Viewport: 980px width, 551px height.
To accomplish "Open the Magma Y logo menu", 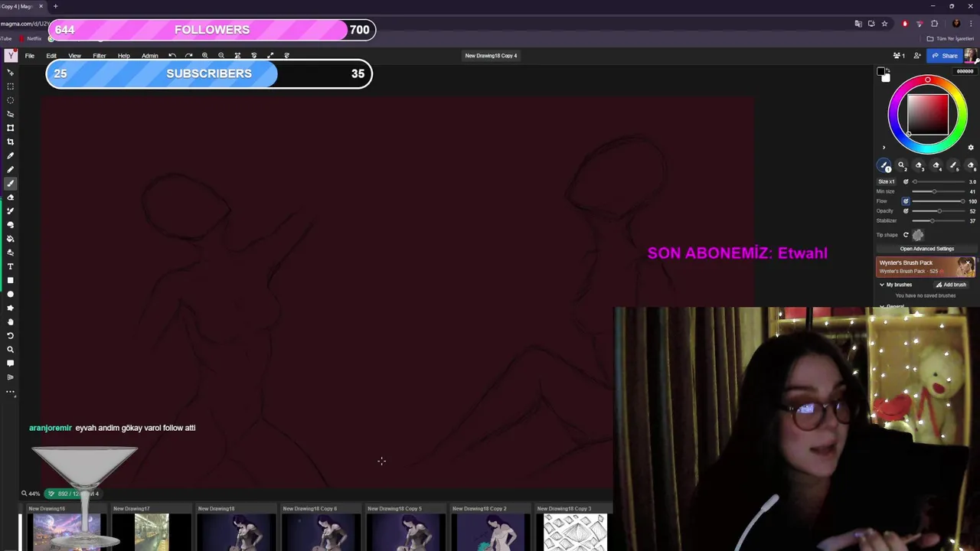I will 11,56.
